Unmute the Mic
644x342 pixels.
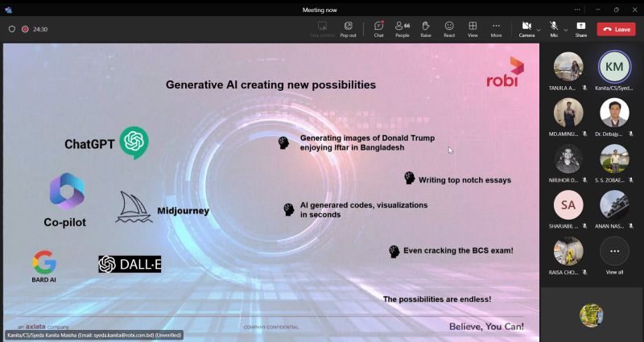554,29
